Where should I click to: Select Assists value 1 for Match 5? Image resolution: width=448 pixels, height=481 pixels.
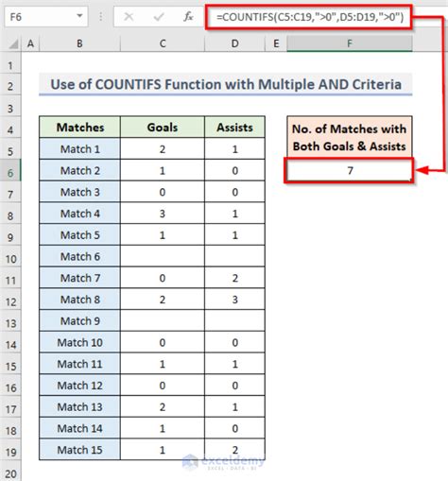click(x=234, y=235)
